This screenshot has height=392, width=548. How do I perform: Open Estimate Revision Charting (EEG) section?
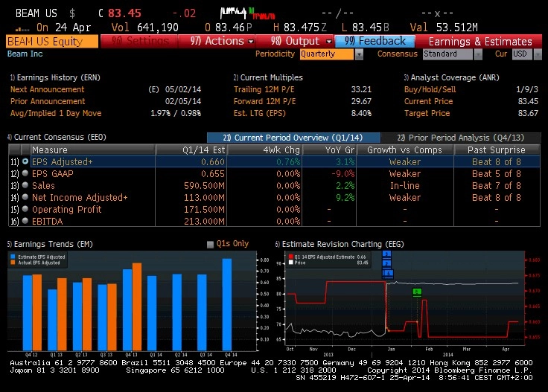tap(340, 244)
